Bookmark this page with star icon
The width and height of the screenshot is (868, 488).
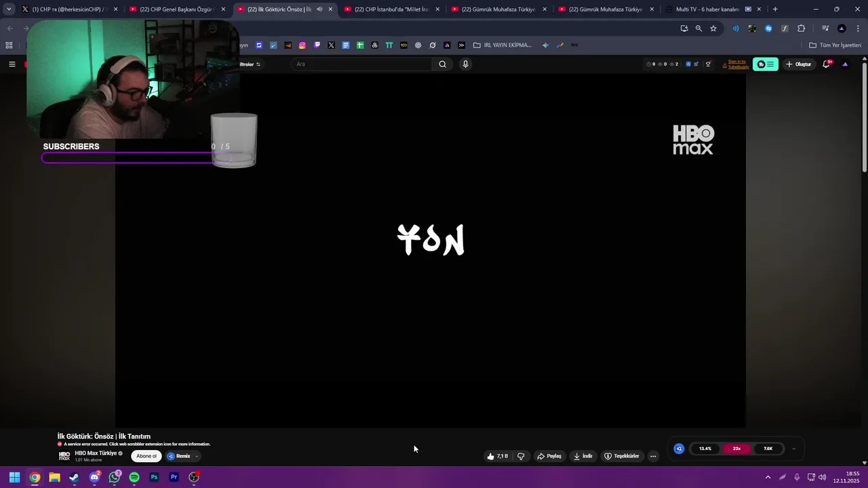pos(713,28)
